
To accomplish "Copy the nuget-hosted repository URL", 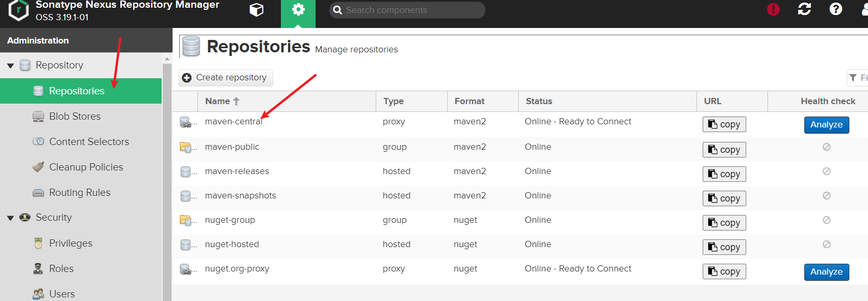I will click(724, 247).
